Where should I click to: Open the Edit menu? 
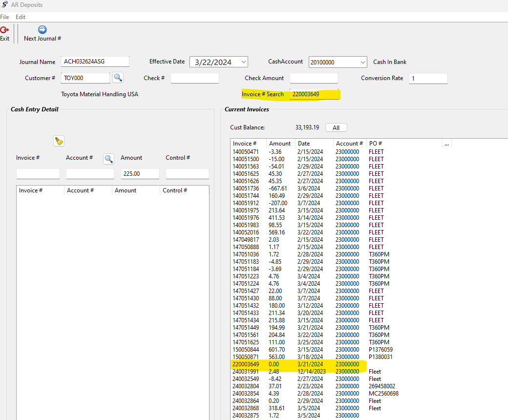21,17
